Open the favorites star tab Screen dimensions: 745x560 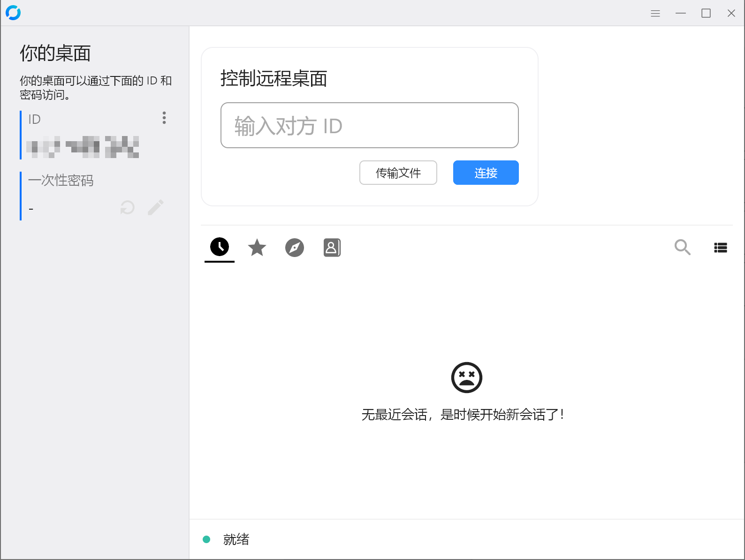pyautogui.click(x=257, y=248)
